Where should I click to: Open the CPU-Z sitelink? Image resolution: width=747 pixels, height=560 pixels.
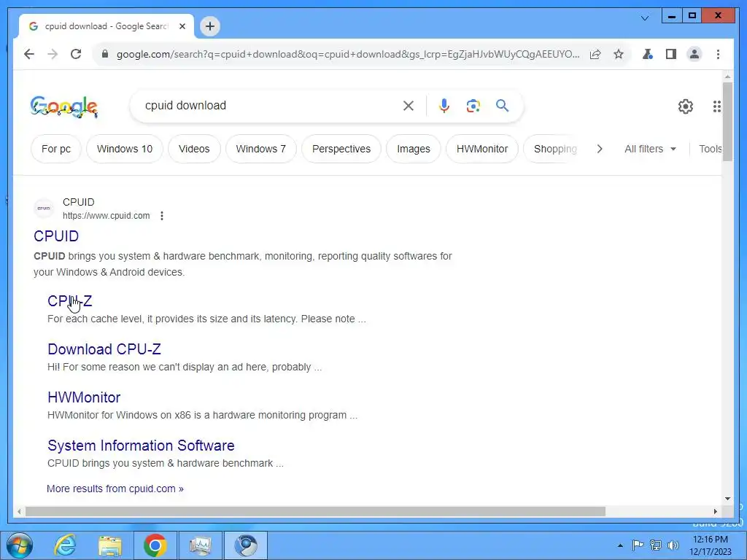(x=69, y=301)
